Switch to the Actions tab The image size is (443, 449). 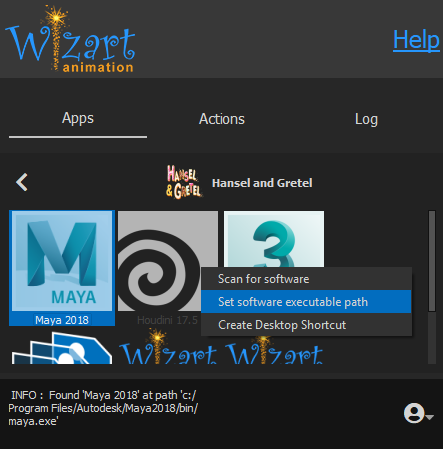point(222,119)
